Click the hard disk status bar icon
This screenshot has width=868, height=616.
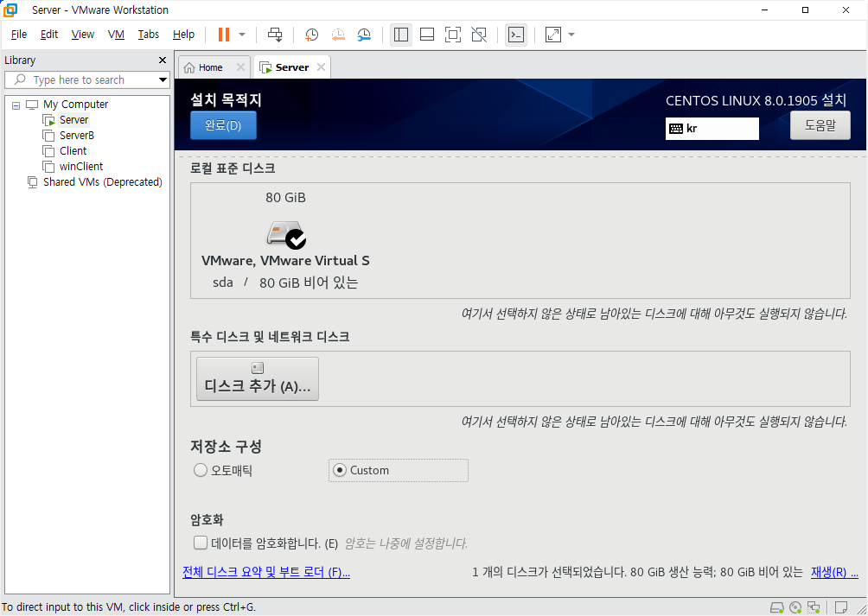pyautogui.click(x=777, y=607)
